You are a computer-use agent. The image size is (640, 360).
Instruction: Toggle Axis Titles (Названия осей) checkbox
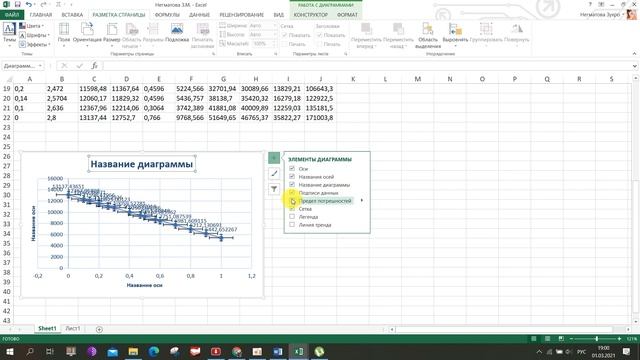pos(292,176)
